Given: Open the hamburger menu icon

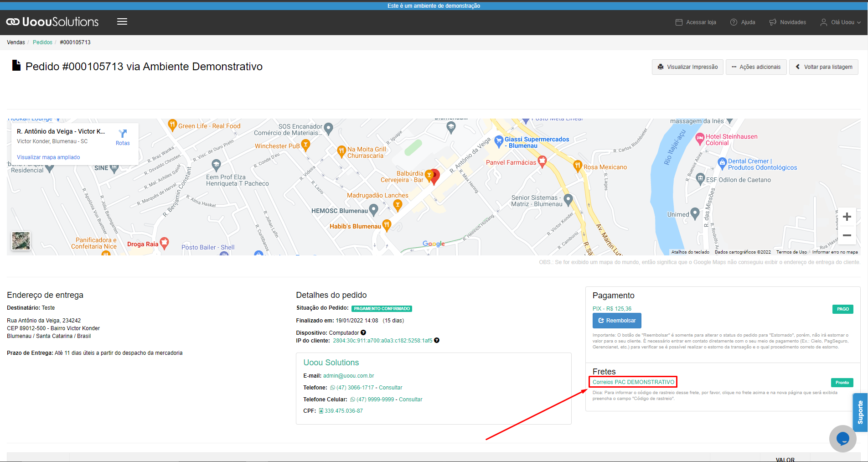Looking at the screenshot, I should tap(122, 22).
